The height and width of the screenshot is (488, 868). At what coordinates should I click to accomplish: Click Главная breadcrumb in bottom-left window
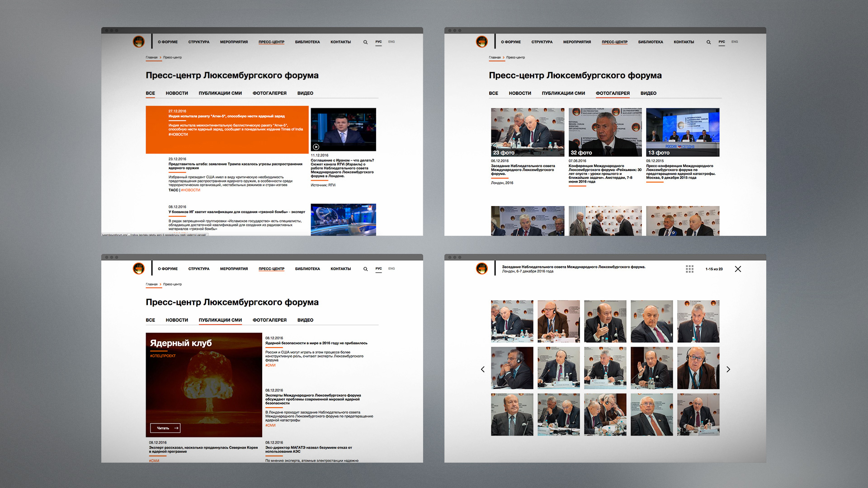coord(151,284)
